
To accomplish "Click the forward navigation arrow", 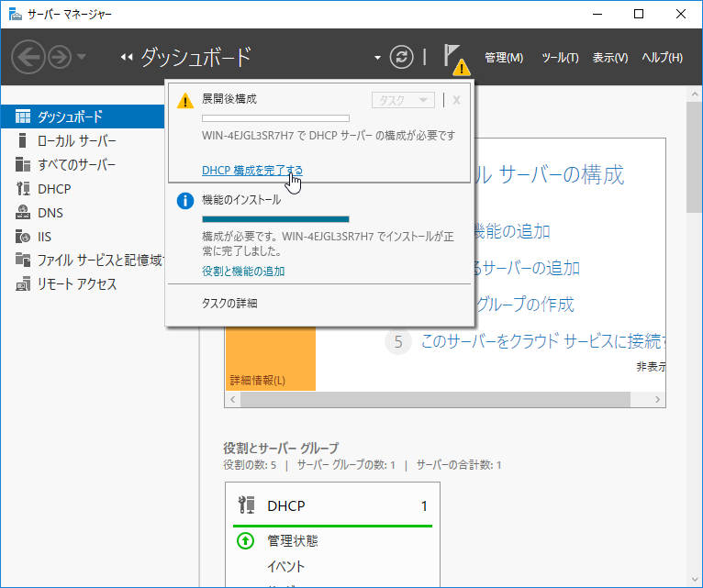I will coord(60,57).
